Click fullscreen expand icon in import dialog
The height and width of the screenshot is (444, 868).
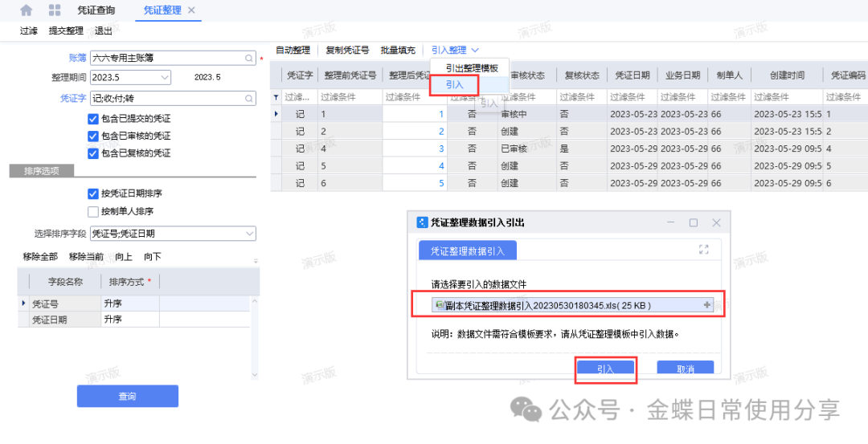pos(704,250)
